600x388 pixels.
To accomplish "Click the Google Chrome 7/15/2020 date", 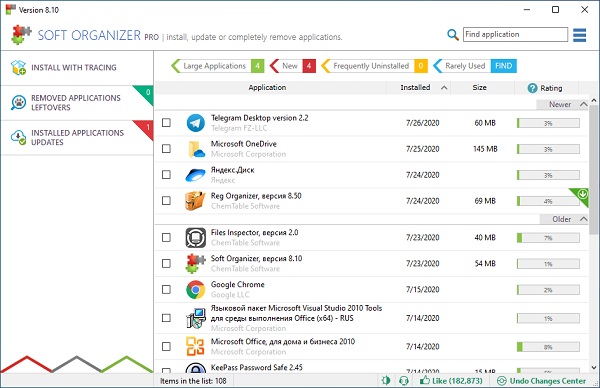I will (x=422, y=289).
